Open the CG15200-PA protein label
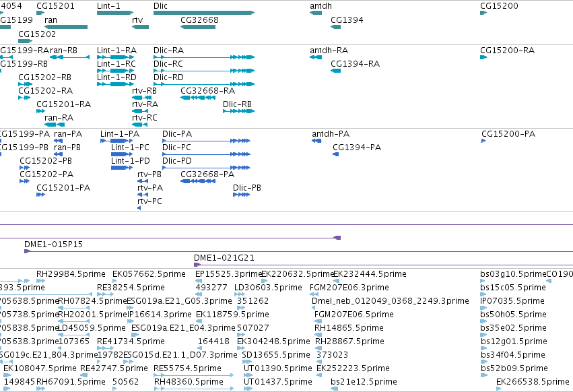Image resolution: width=573 pixels, height=392 pixels. coord(508,134)
